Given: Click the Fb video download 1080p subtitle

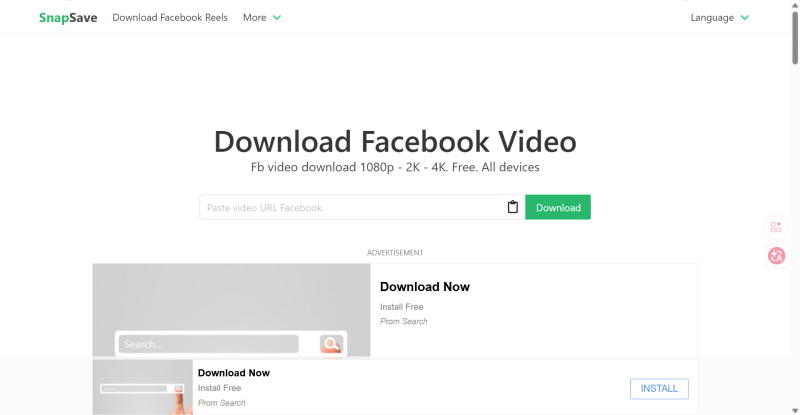Looking at the screenshot, I should (395, 167).
